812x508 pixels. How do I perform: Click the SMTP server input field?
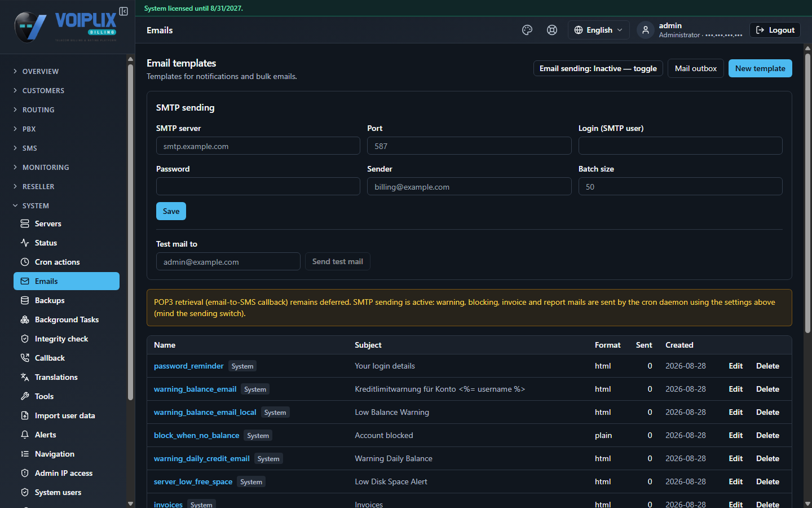coord(258,146)
